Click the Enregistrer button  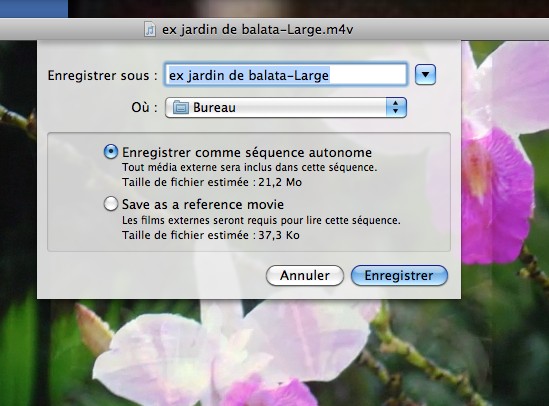[x=399, y=275]
